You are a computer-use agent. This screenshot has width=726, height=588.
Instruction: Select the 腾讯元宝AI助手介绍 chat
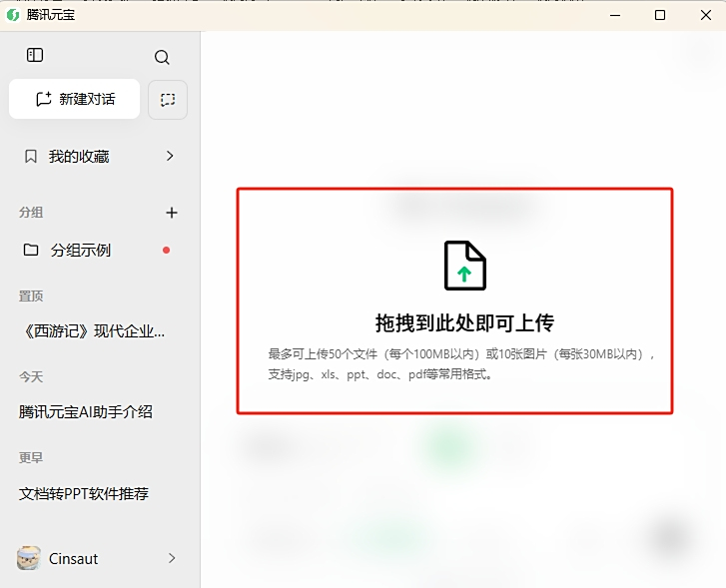pyautogui.click(x=86, y=411)
